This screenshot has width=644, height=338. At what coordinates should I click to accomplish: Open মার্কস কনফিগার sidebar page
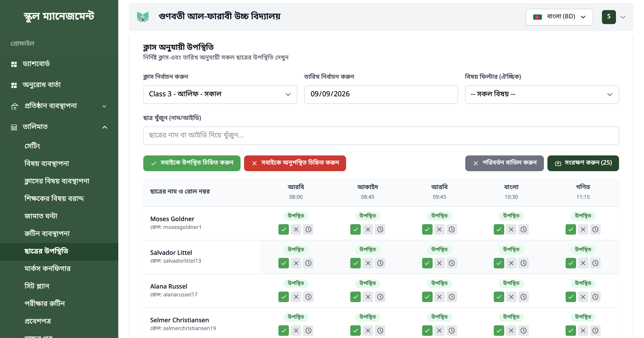pos(59,269)
